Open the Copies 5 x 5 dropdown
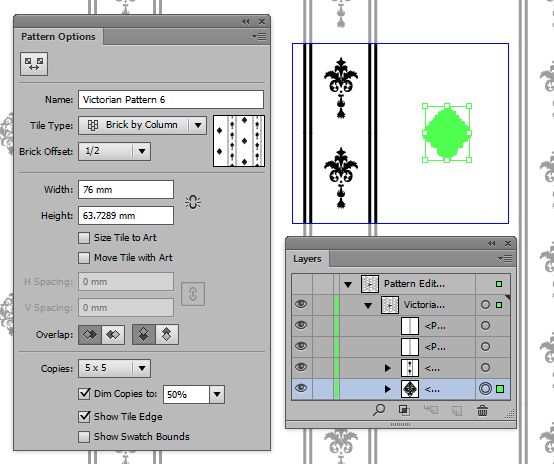 tap(114, 368)
